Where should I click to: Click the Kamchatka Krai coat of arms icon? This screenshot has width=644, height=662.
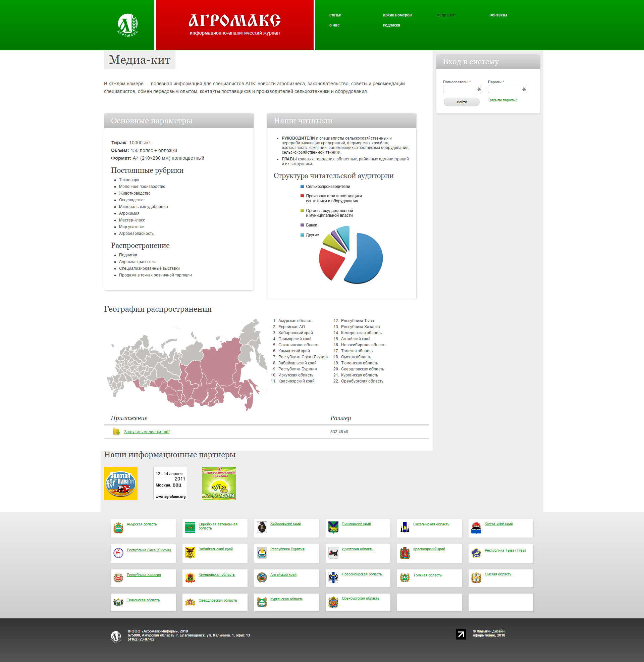pyautogui.click(x=476, y=527)
